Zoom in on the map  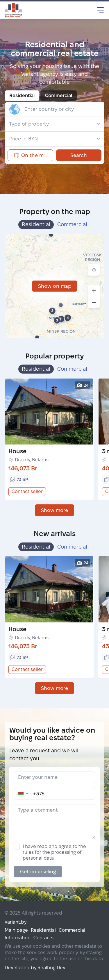point(94,291)
